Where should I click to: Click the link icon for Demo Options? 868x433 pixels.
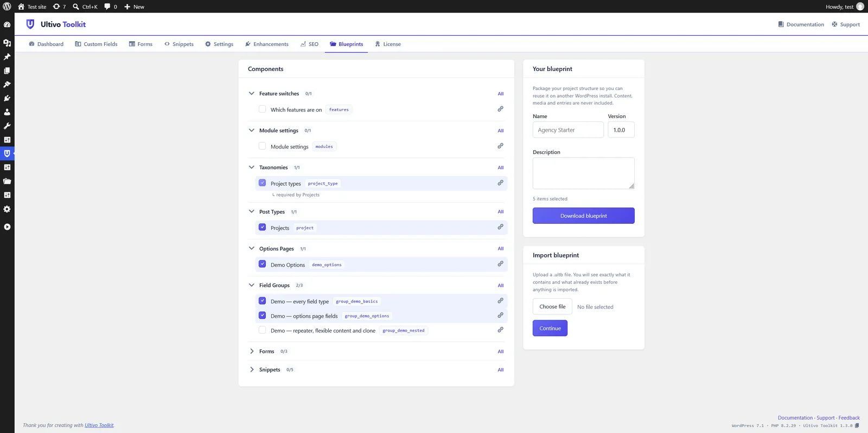pyautogui.click(x=500, y=264)
